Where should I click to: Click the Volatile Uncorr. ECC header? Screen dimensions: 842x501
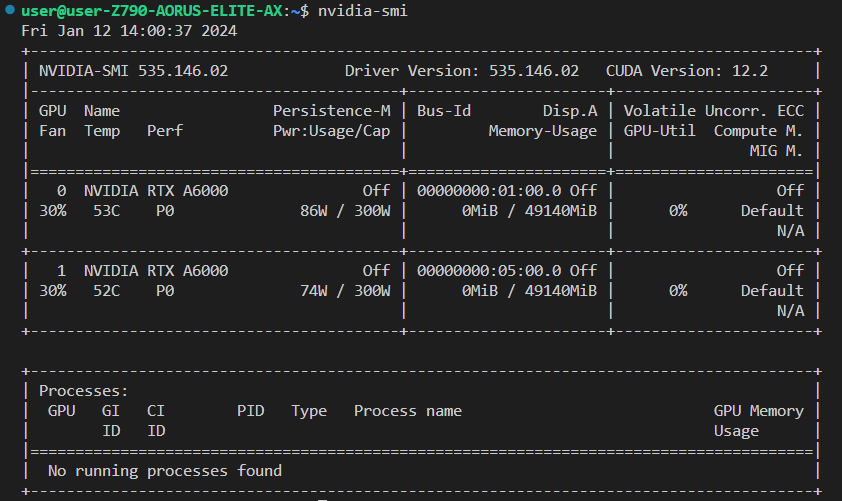pos(713,111)
